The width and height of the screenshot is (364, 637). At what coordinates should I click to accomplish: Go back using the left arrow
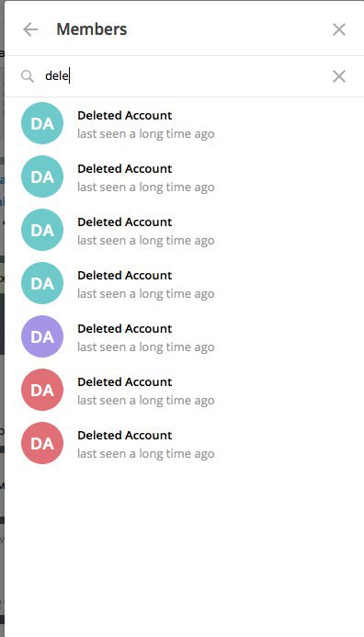pos(30,29)
